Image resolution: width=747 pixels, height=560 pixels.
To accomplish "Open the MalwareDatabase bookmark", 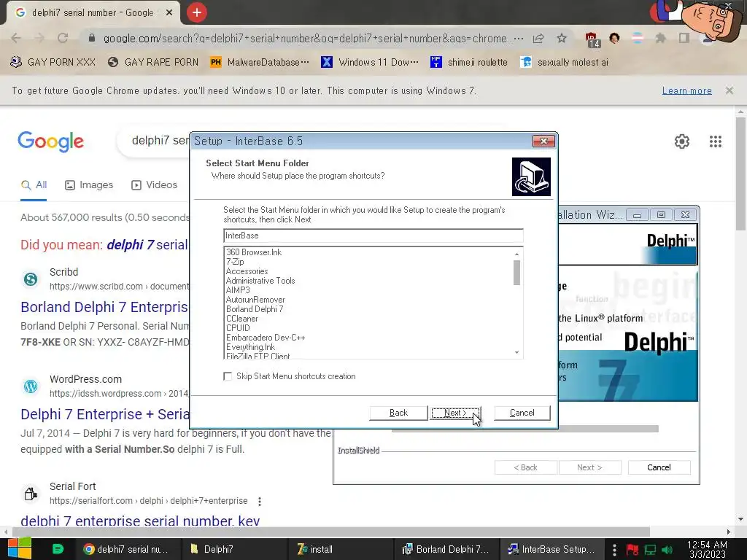I will coord(260,63).
